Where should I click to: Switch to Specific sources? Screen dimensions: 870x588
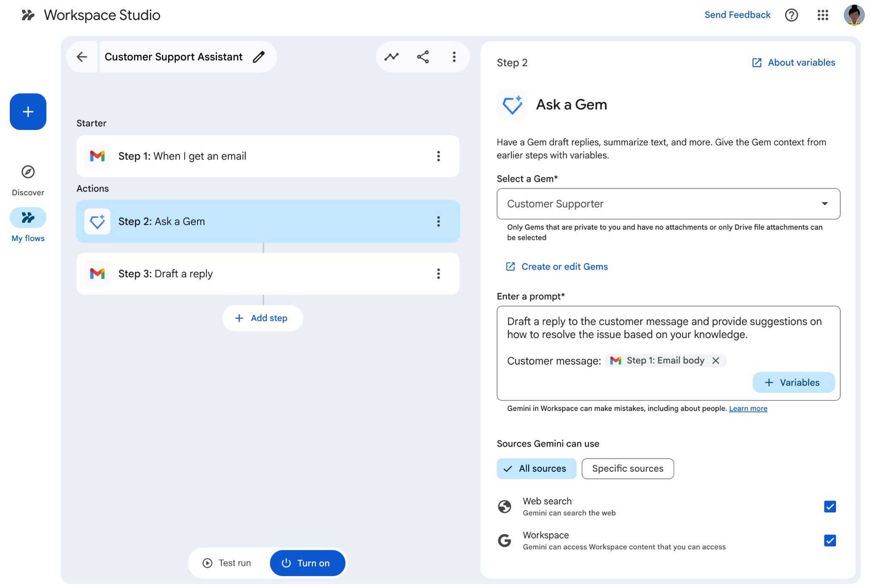627,468
